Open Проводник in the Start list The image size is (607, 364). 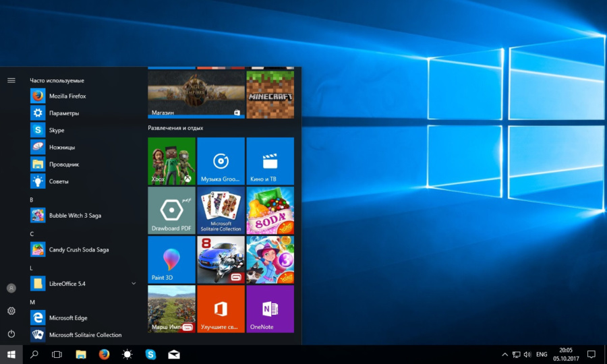coord(83,164)
